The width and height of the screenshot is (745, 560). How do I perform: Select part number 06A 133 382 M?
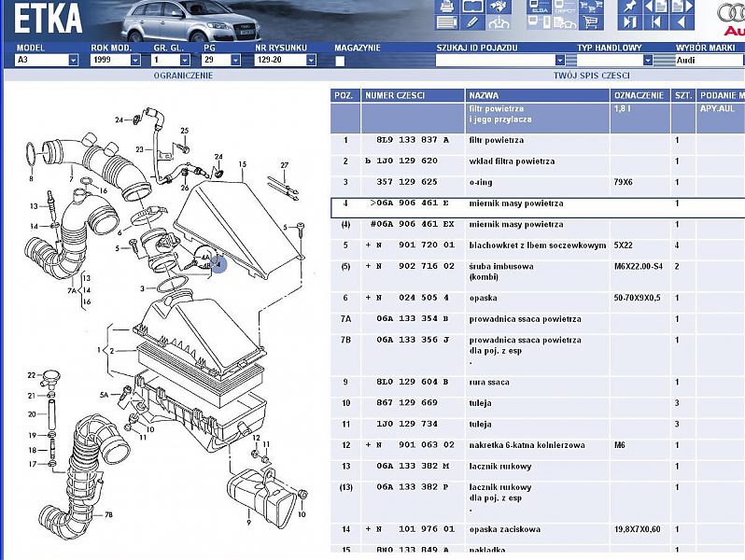point(413,466)
